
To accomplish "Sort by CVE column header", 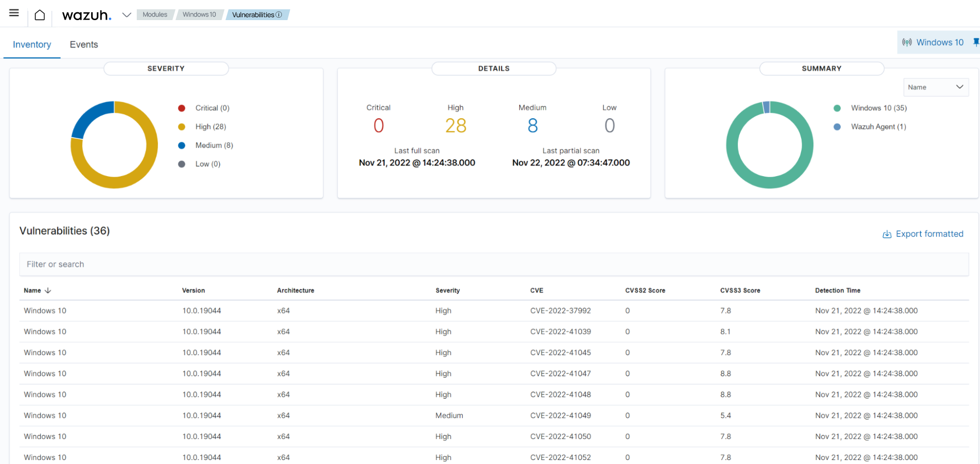I will [537, 290].
